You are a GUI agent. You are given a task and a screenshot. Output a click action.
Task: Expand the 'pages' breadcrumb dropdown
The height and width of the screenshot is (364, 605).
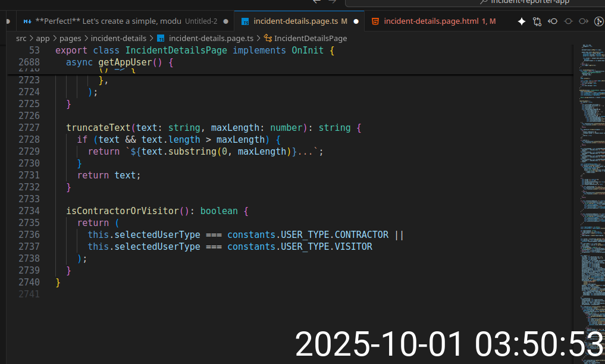pyautogui.click(x=70, y=38)
